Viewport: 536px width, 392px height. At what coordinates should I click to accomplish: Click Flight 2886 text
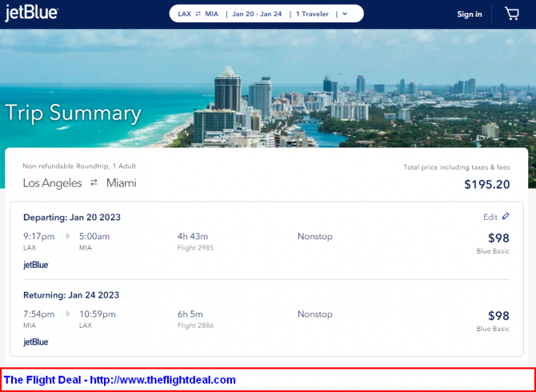[195, 326]
